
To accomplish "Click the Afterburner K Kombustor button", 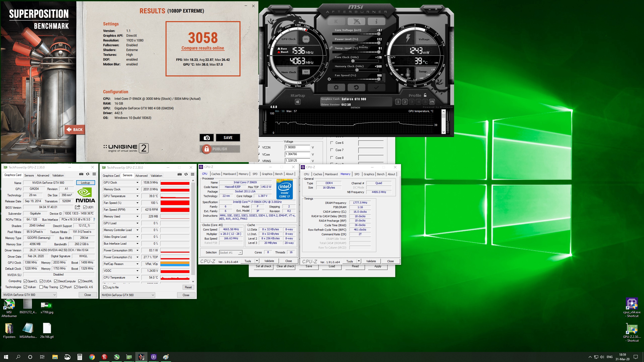I will [x=336, y=21].
